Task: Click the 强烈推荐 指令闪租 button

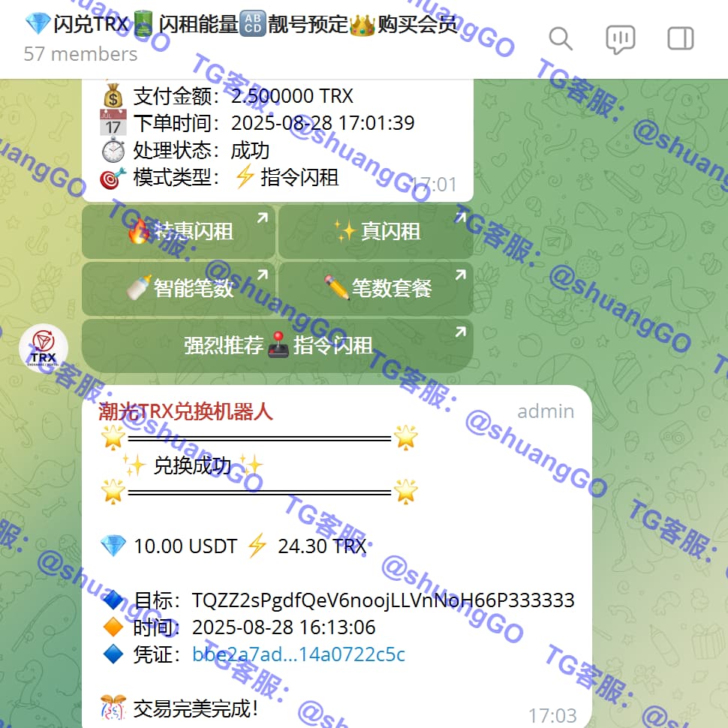Action: 278,345
